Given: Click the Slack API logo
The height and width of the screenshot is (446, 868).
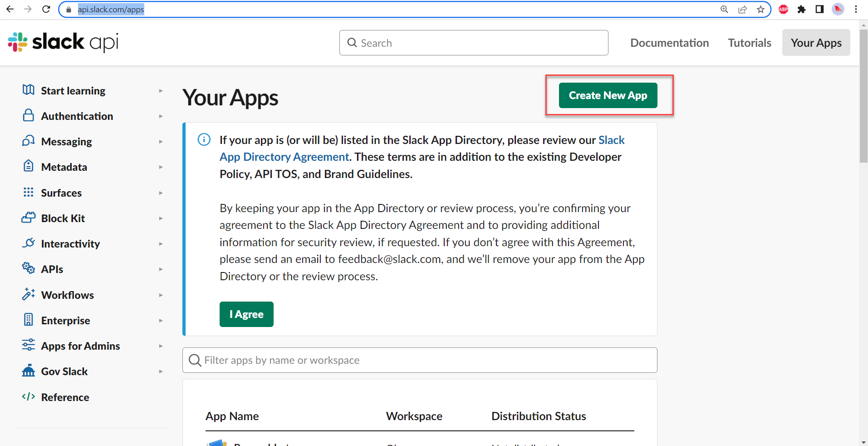Looking at the screenshot, I should (63, 42).
